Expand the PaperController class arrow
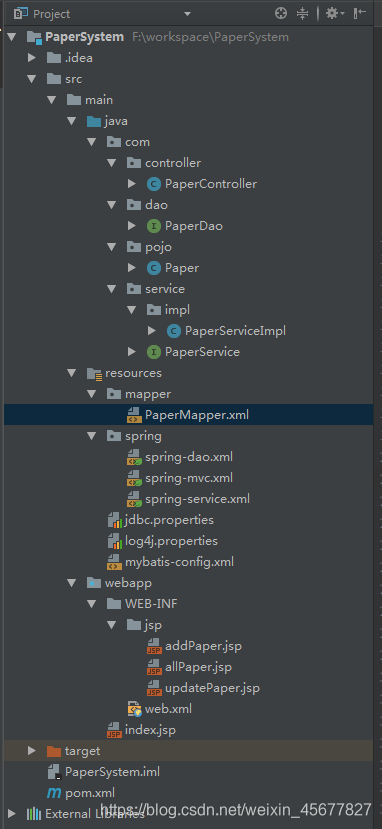This screenshot has width=382, height=829. [x=132, y=184]
